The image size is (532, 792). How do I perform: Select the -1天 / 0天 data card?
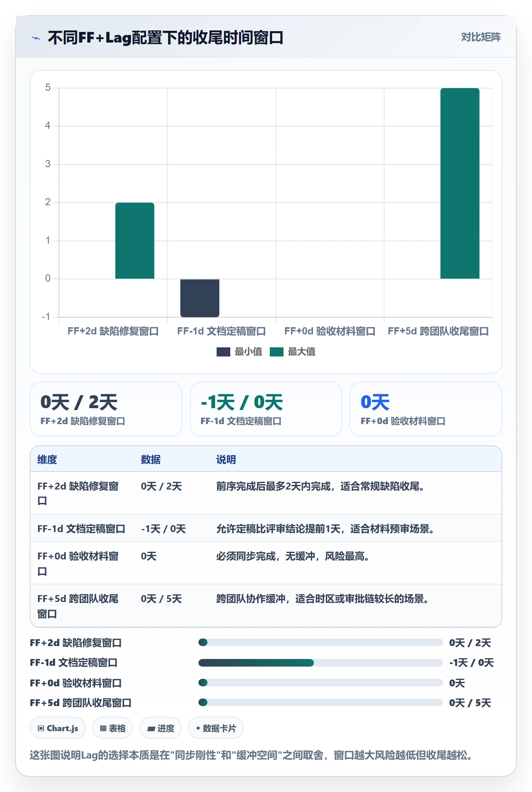266,409
